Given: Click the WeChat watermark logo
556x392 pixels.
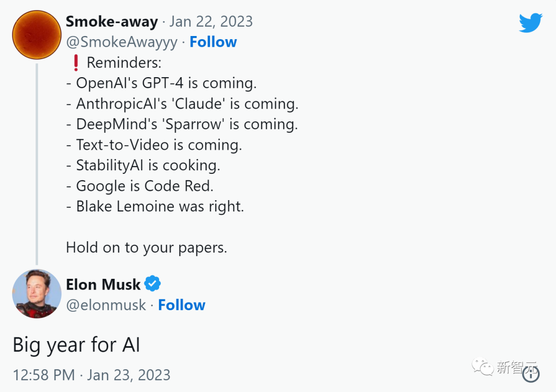Looking at the screenshot, I should [483, 367].
